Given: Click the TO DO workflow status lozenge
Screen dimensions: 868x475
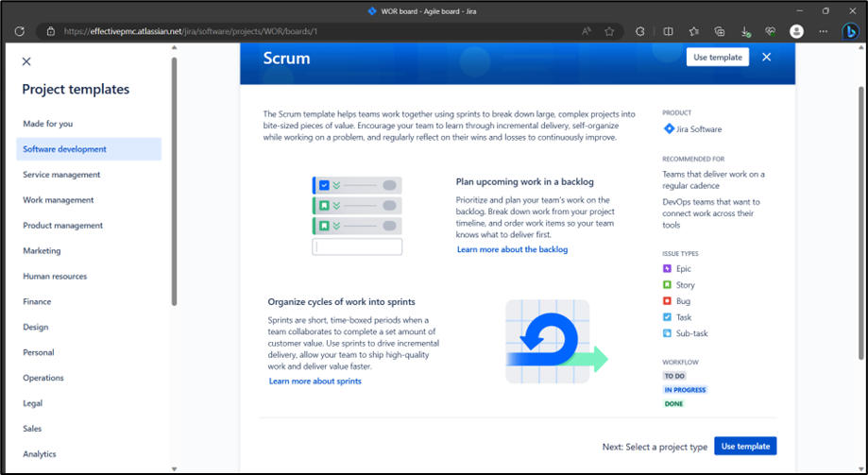Looking at the screenshot, I should [x=674, y=376].
